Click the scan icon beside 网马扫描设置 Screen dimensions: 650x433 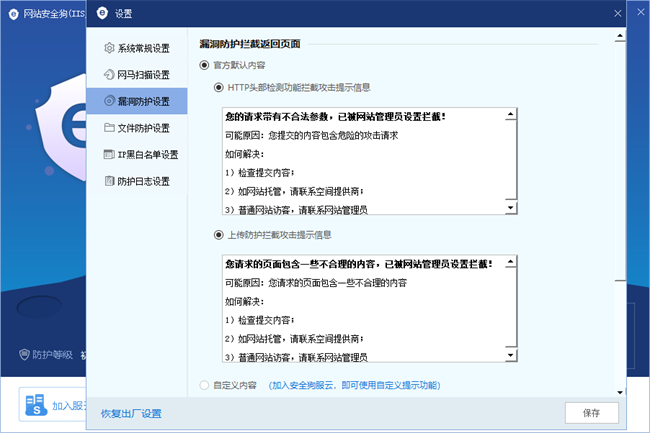click(109, 75)
